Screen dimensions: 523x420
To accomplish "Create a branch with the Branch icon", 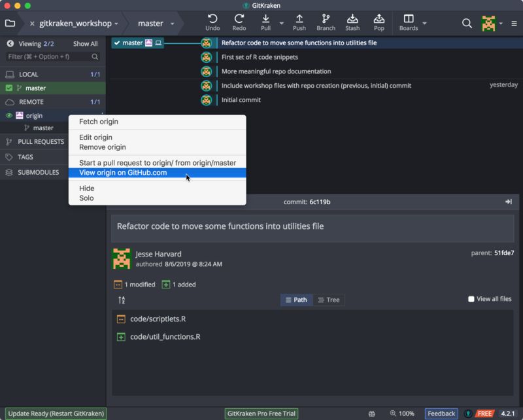I will pos(326,18).
